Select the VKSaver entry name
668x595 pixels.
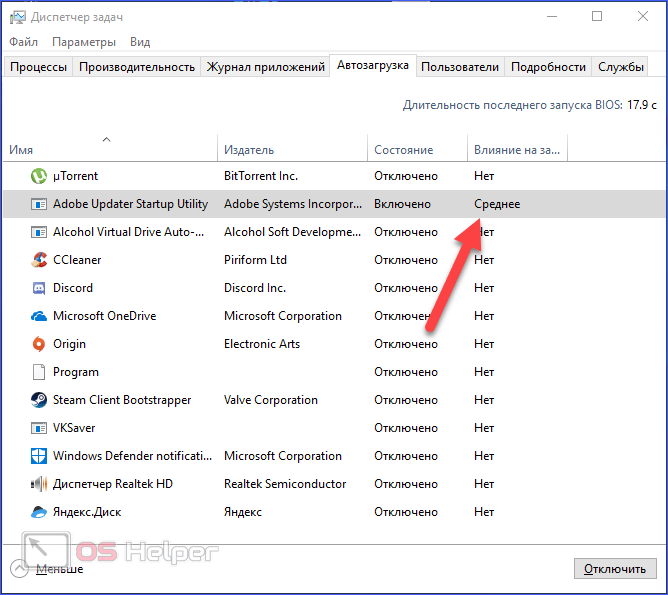point(74,428)
